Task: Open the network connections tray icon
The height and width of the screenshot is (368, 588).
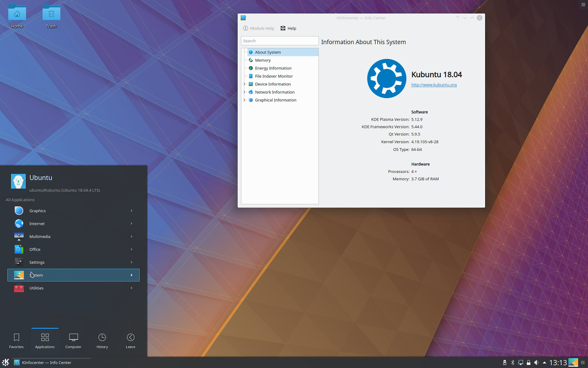Action: coord(521,362)
